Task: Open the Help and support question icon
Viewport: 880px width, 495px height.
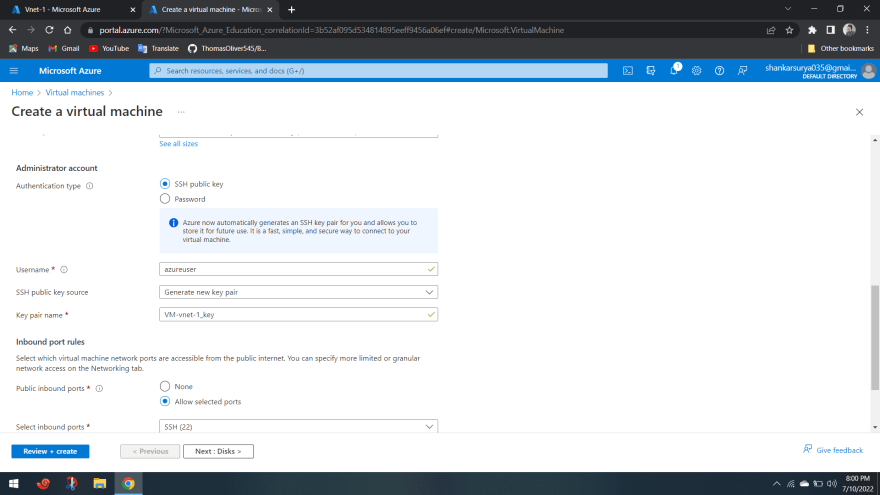Action: click(x=719, y=71)
